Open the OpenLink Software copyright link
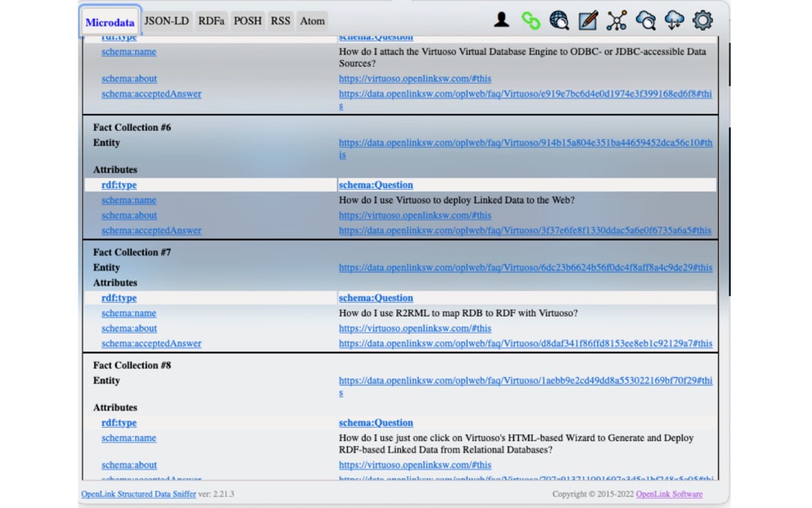This screenshot has width=812, height=508. click(669, 494)
